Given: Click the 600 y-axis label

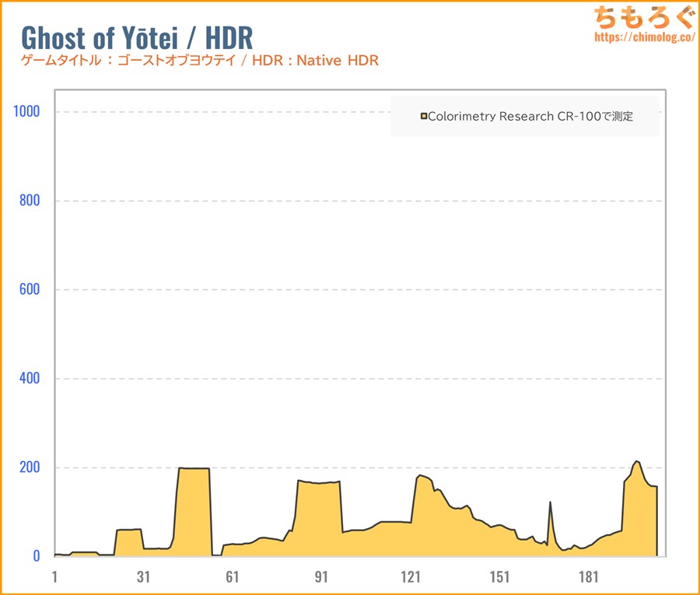Looking at the screenshot, I should pyautogui.click(x=30, y=289).
